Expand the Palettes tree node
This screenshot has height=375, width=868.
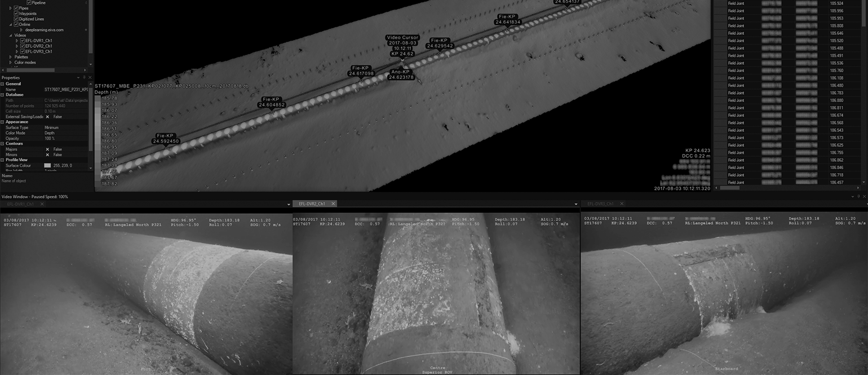click(11, 56)
